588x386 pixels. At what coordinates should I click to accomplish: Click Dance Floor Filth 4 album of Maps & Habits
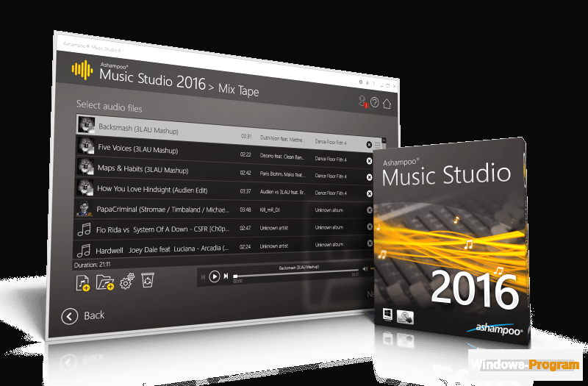[x=331, y=176]
